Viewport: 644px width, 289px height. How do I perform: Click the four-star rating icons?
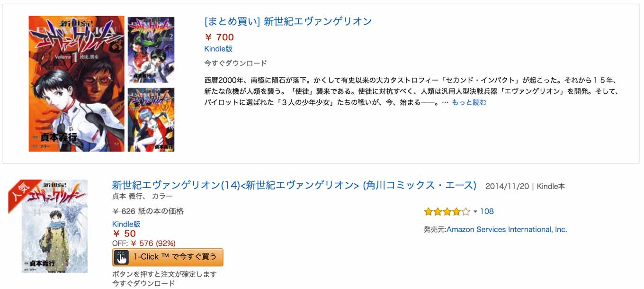(x=447, y=212)
